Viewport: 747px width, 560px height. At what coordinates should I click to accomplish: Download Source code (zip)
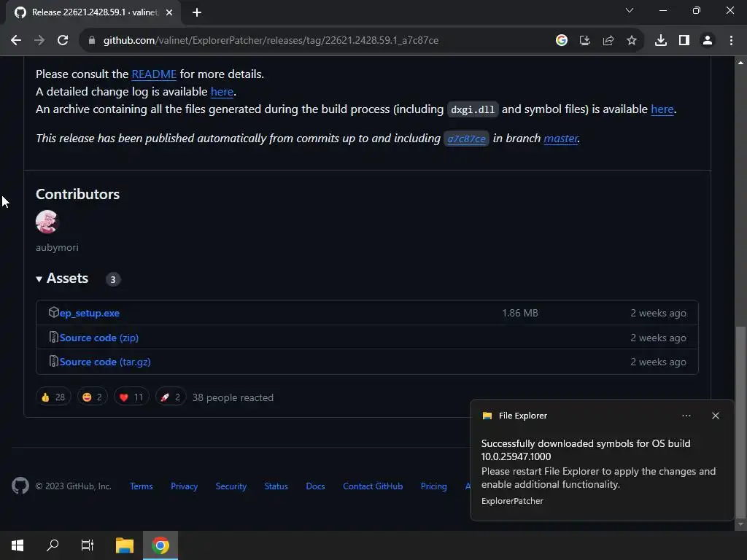click(99, 338)
